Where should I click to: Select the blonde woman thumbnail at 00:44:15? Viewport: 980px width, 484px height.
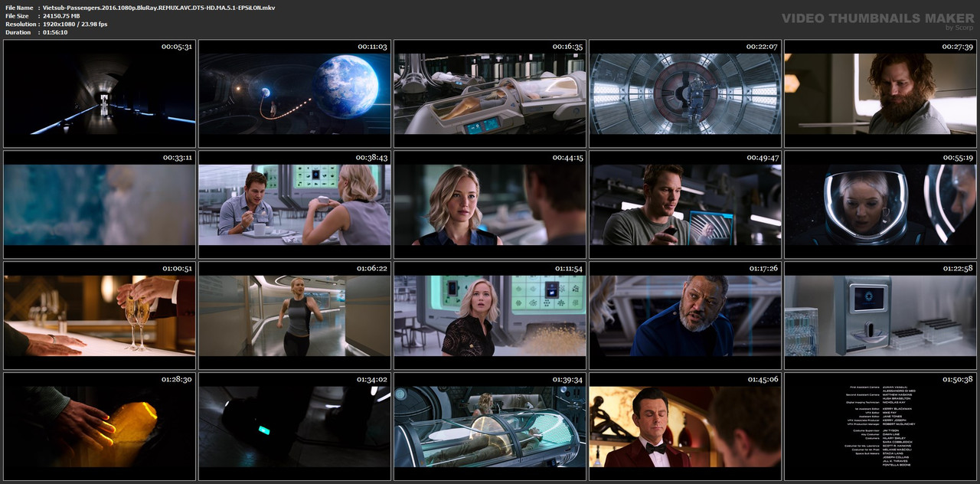click(x=490, y=204)
